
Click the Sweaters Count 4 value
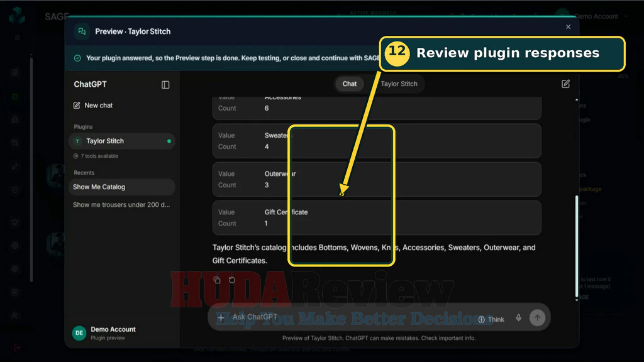click(267, 146)
